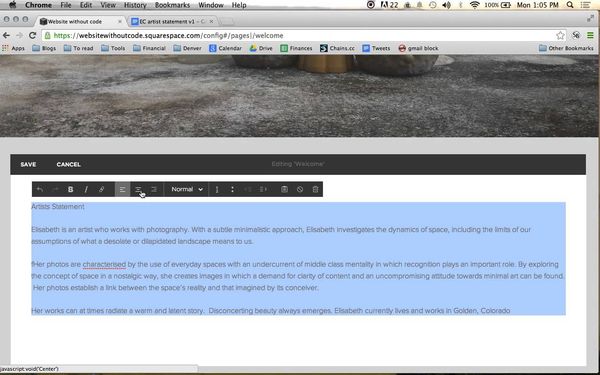600x375 pixels.
Task: Click the Wi-Fi status icon
Action: [x=474, y=5]
